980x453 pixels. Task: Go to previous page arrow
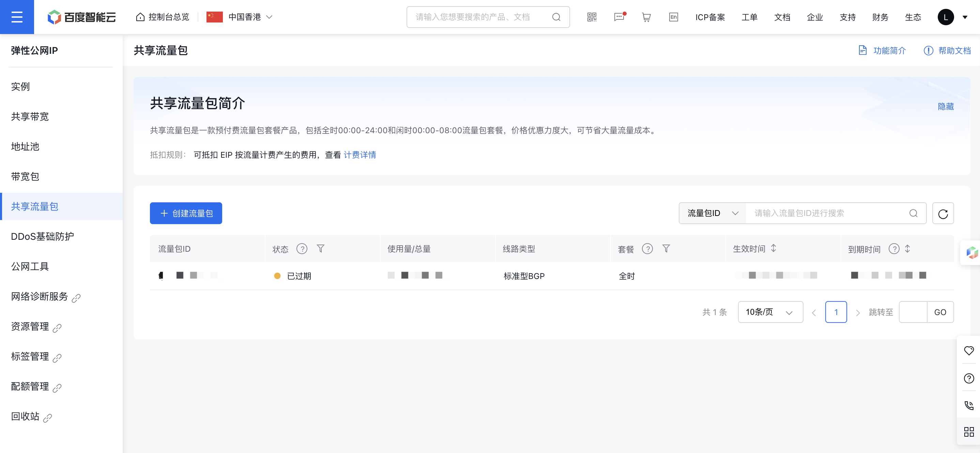click(x=814, y=313)
